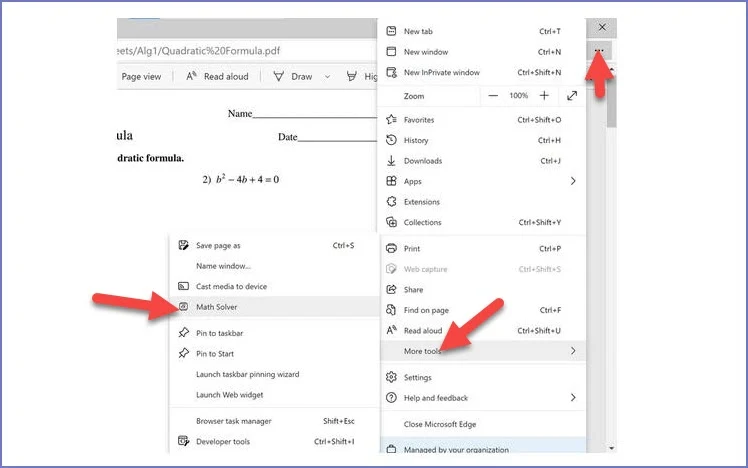Click the Read aloud icon in menu
748x468 pixels.
click(x=391, y=330)
